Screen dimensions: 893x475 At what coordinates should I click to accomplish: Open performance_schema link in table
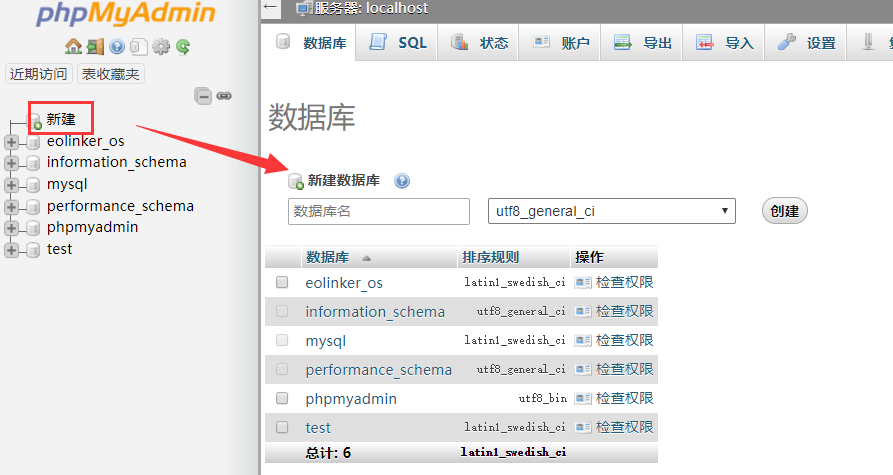[379, 370]
